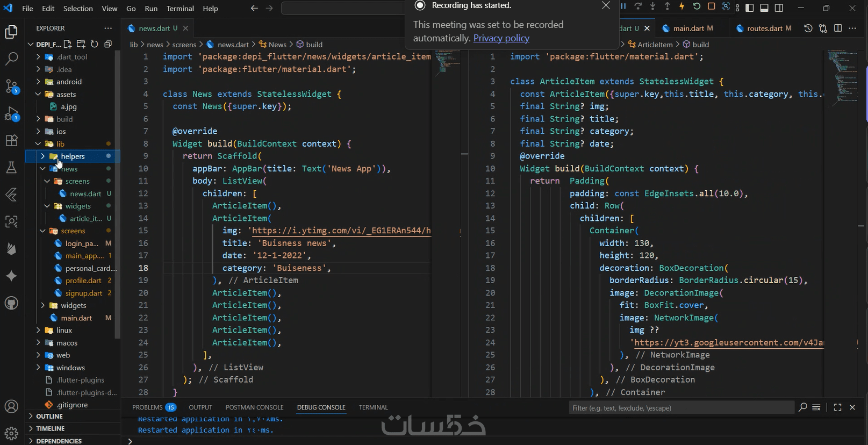Image resolution: width=868 pixels, height=445 pixels.
Task: Collapse all folders in Explorer
Action: (x=108, y=44)
